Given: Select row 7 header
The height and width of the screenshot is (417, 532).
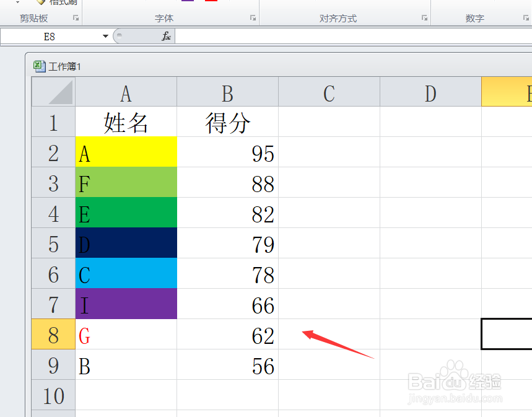Looking at the screenshot, I should [x=53, y=304].
